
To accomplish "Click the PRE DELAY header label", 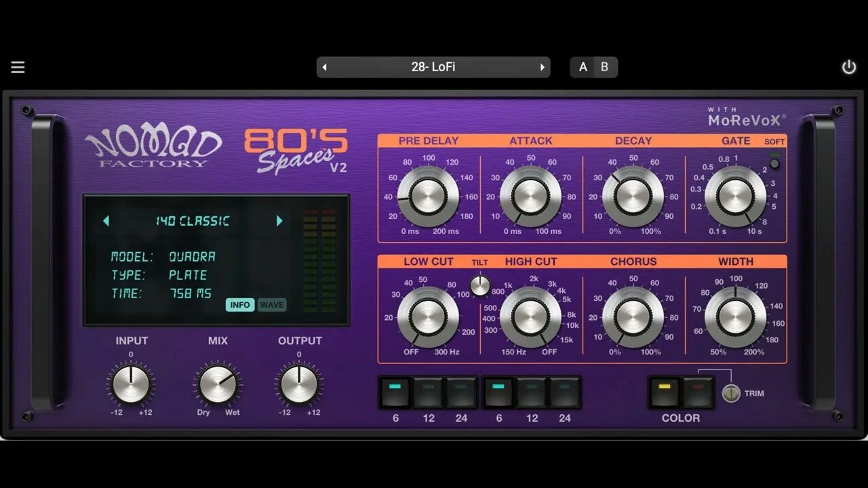I will (429, 141).
